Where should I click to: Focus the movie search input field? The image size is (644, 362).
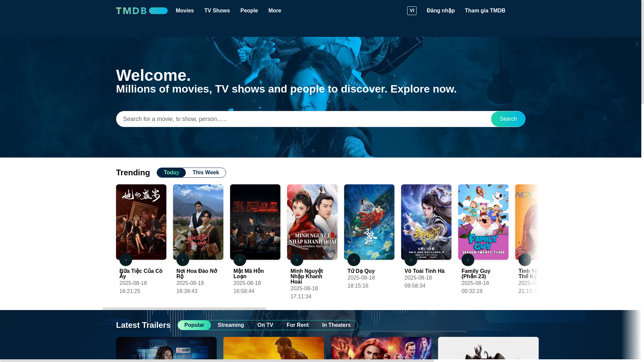304,119
